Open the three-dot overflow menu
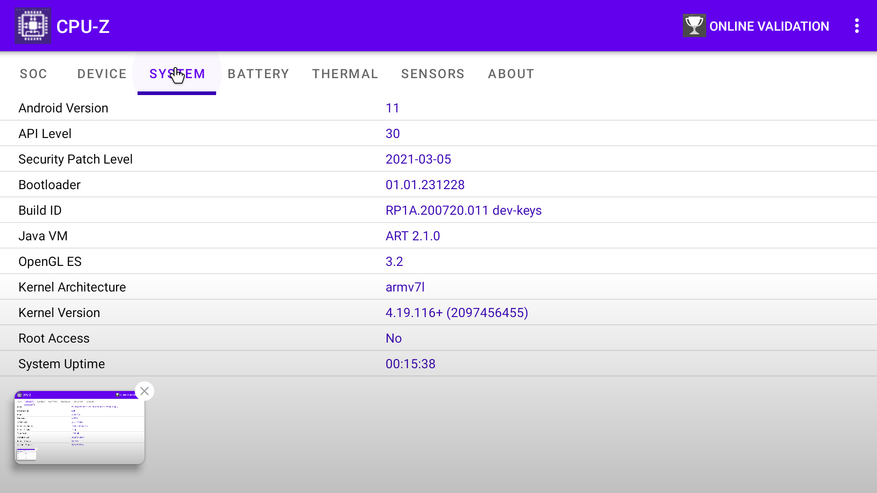The height and width of the screenshot is (493, 877). 856,26
